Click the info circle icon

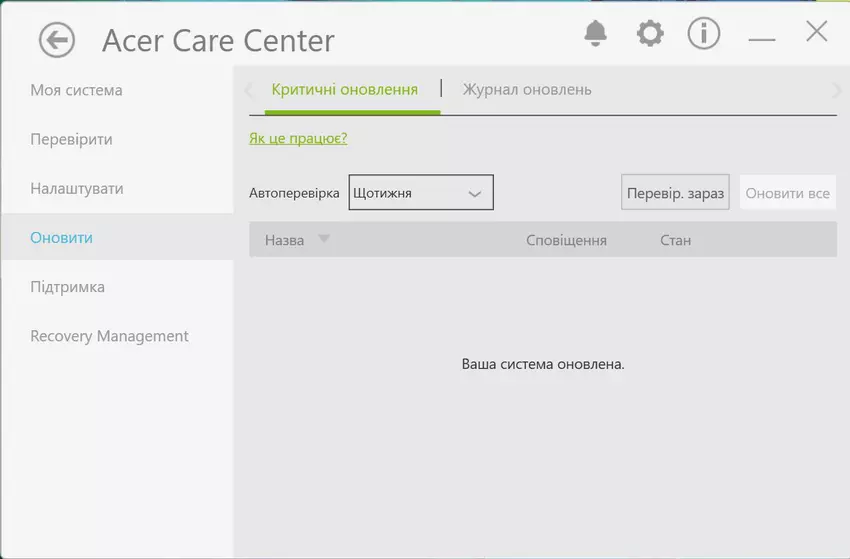[704, 33]
